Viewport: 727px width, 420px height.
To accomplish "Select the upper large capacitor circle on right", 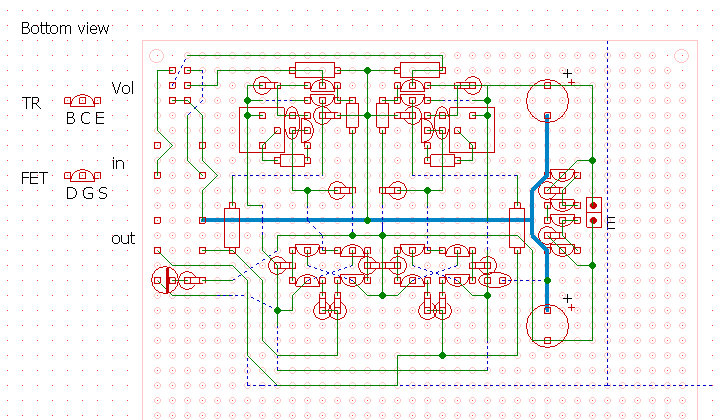I will click(x=548, y=99).
